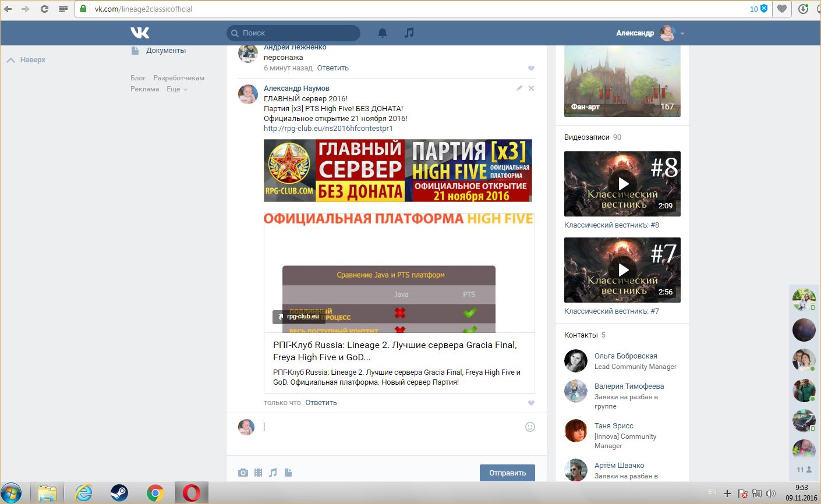The height and width of the screenshot is (504, 821).
Task: Attach a photo with camera icon
Action: click(x=243, y=473)
